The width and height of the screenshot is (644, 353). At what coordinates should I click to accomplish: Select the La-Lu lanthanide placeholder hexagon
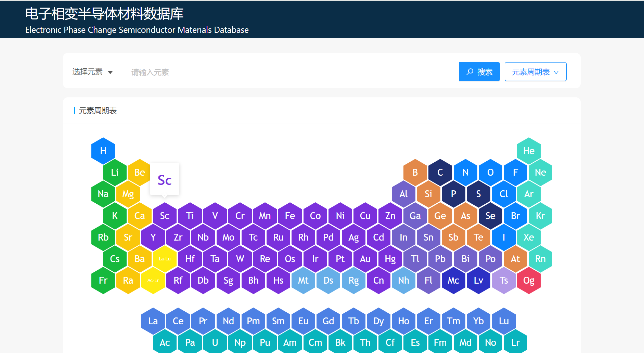click(x=165, y=259)
